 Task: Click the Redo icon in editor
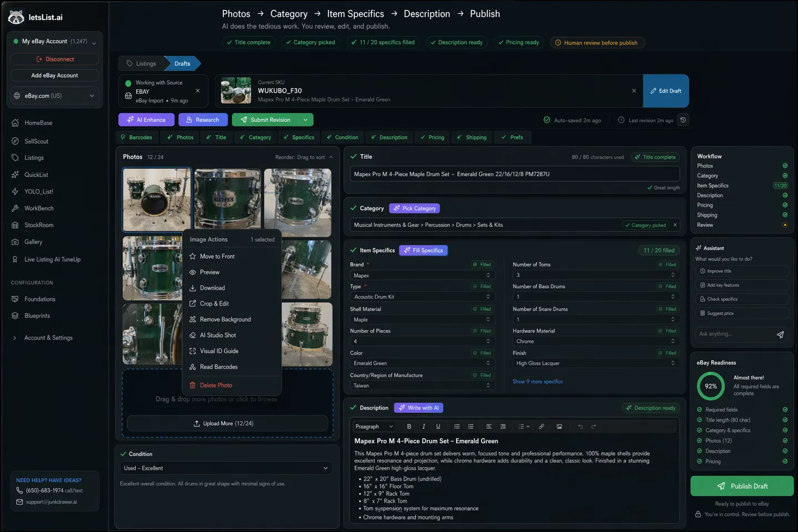click(594, 427)
